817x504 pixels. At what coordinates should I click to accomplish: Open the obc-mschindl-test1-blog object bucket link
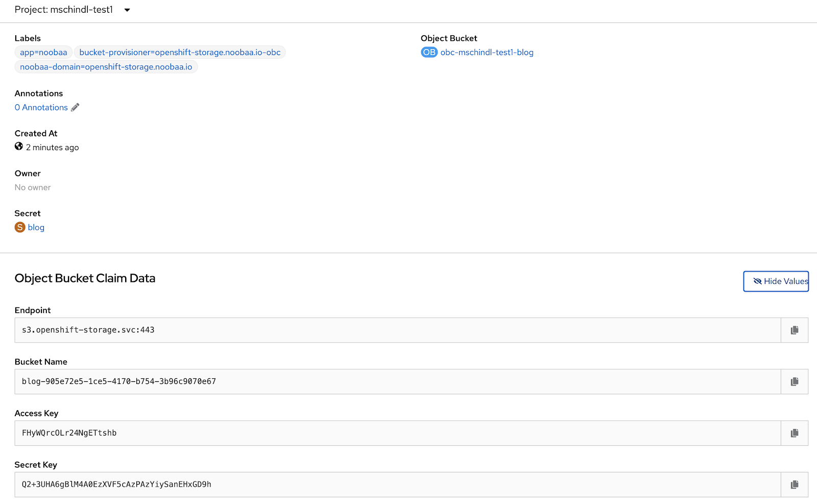click(x=487, y=53)
